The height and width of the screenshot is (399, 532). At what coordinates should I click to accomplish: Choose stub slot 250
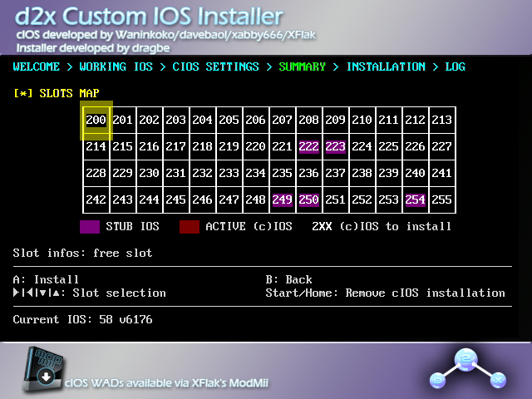(309, 200)
